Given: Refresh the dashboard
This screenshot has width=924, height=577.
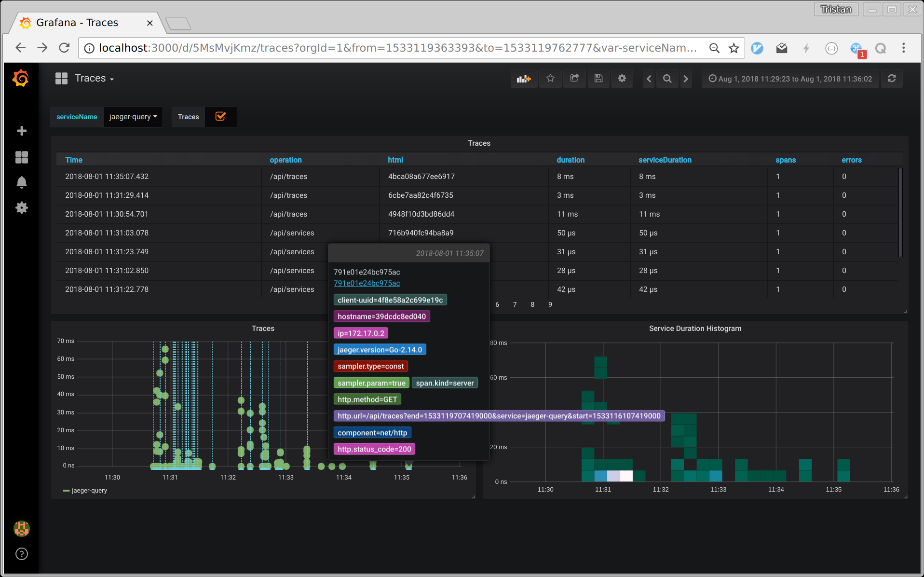Looking at the screenshot, I should 892,79.
